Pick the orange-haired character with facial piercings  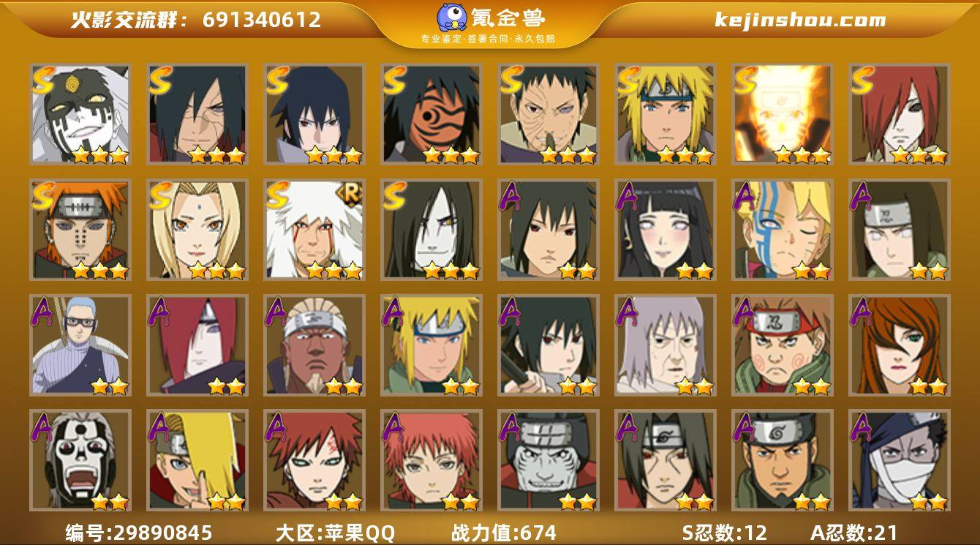80,230
